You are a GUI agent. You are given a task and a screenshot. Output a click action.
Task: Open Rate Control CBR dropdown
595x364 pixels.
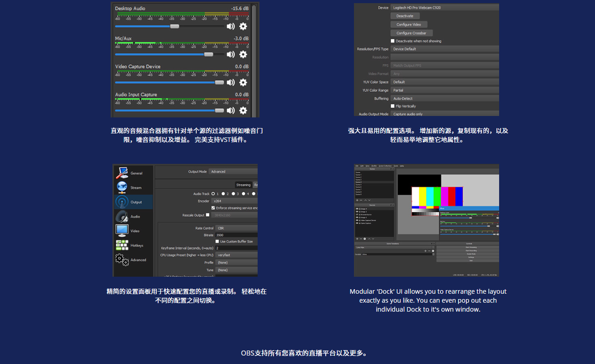(x=236, y=228)
